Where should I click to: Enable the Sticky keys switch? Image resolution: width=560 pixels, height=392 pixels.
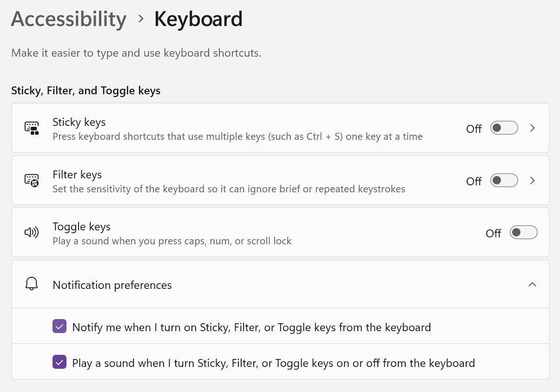504,128
